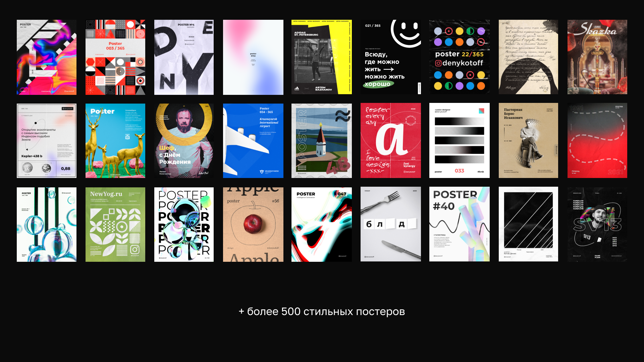
Task: Select the SV13 Fameflow dark poster
Action: (597, 225)
